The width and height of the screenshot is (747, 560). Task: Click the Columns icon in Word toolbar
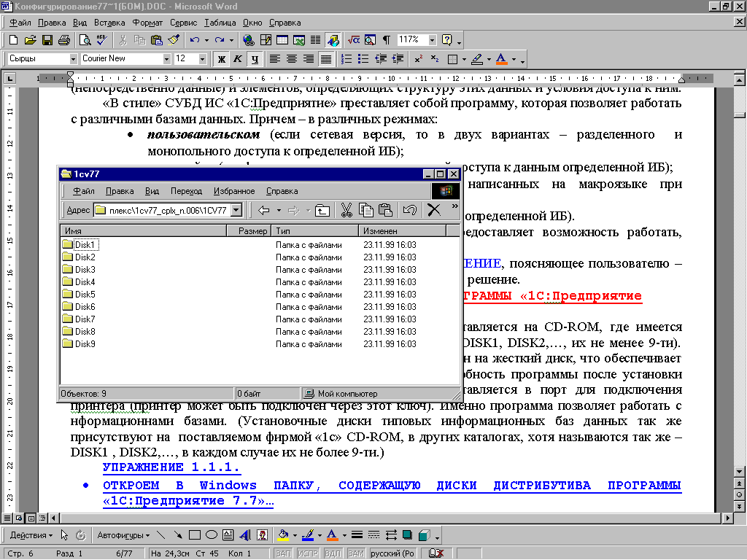pyautogui.click(x=315, y=40)
